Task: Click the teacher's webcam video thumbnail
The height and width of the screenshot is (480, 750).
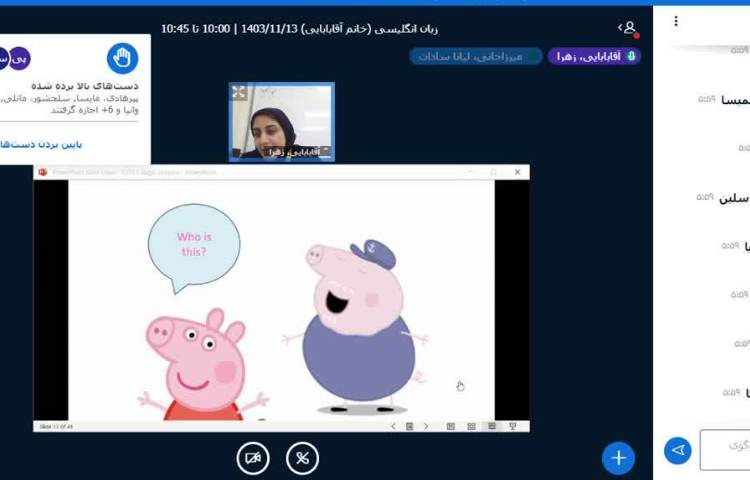Action: click(281, 122)
